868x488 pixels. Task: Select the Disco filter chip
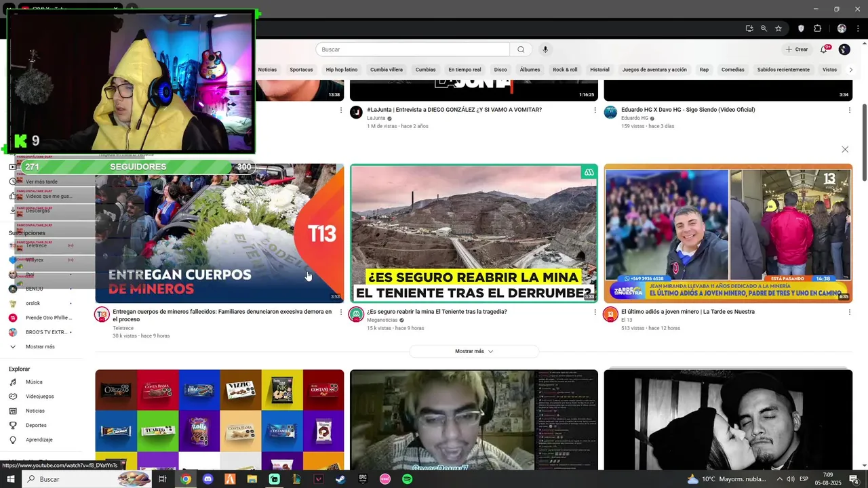click(x=500, y=70)
